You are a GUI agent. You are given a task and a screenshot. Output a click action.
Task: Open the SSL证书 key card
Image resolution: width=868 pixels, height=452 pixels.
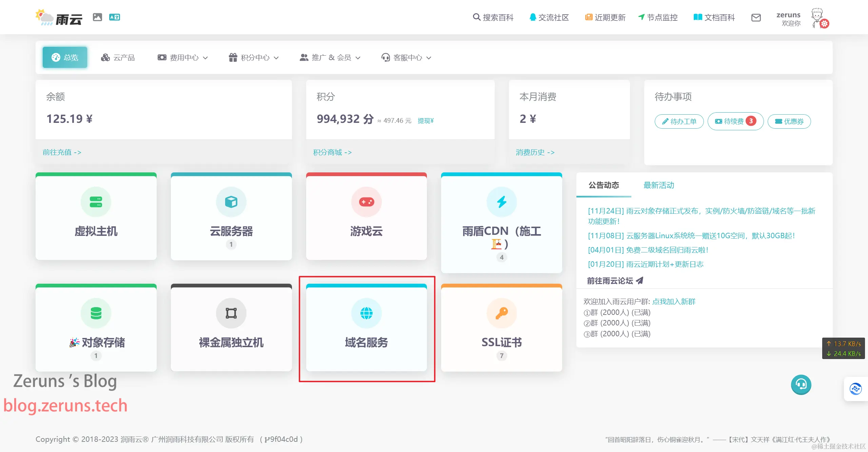501,327
